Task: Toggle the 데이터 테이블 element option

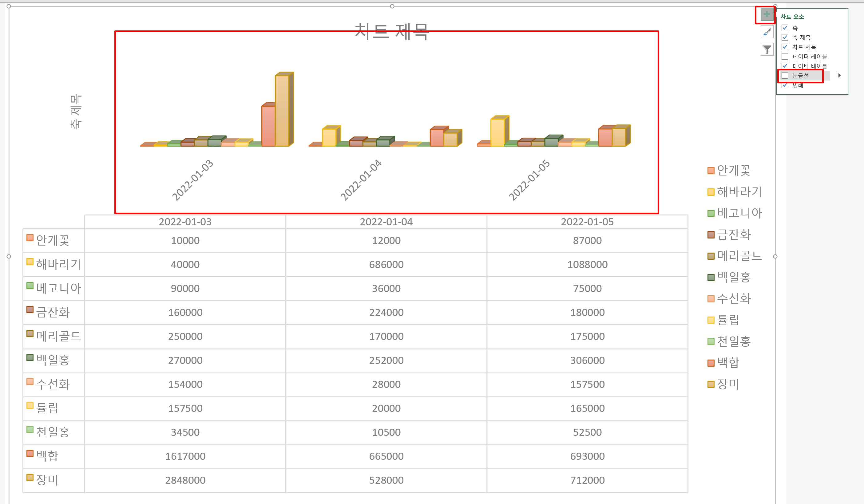Action: click(x=785, y=66)
